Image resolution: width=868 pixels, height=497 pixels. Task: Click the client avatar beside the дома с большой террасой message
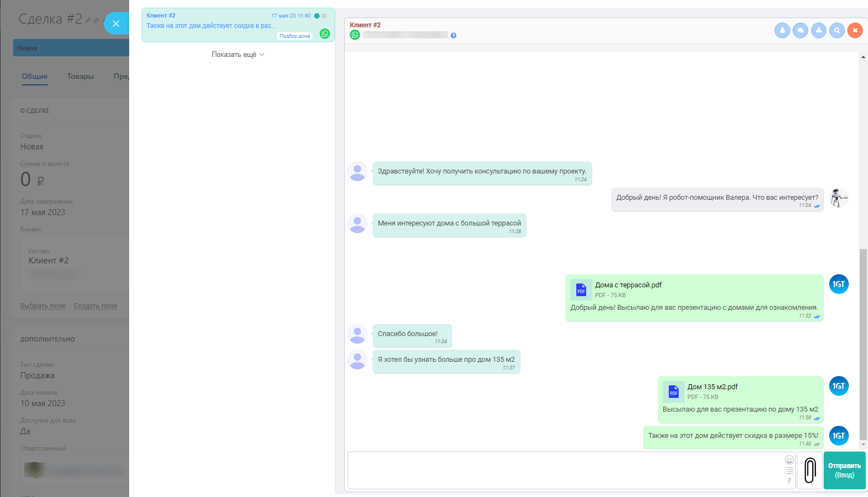tap(357, 223)
